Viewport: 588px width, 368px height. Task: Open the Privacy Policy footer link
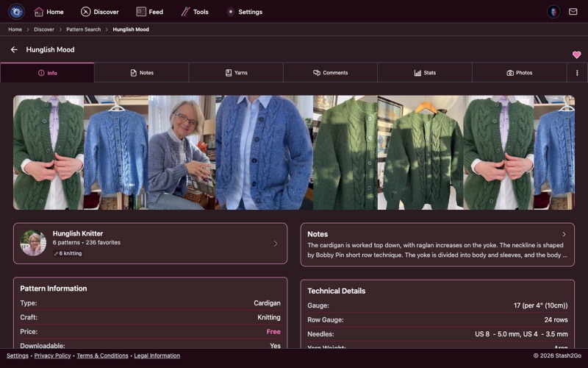52,355
